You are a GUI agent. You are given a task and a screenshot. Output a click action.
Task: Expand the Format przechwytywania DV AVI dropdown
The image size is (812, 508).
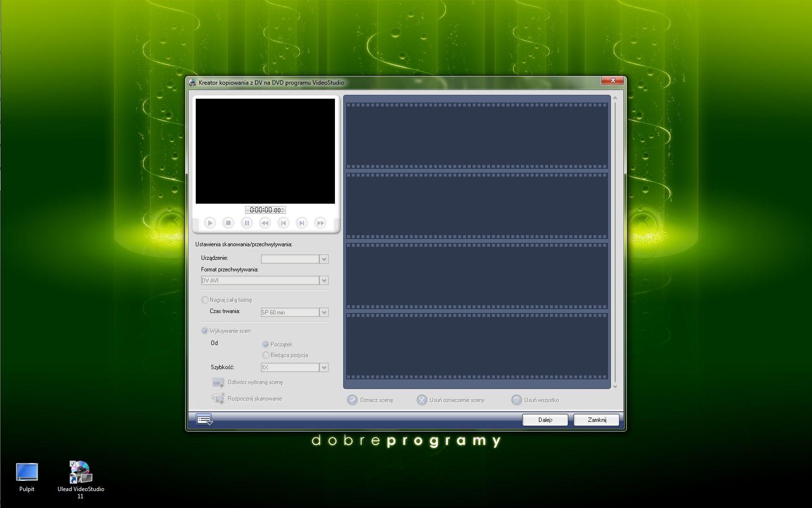tap(324, 281)
